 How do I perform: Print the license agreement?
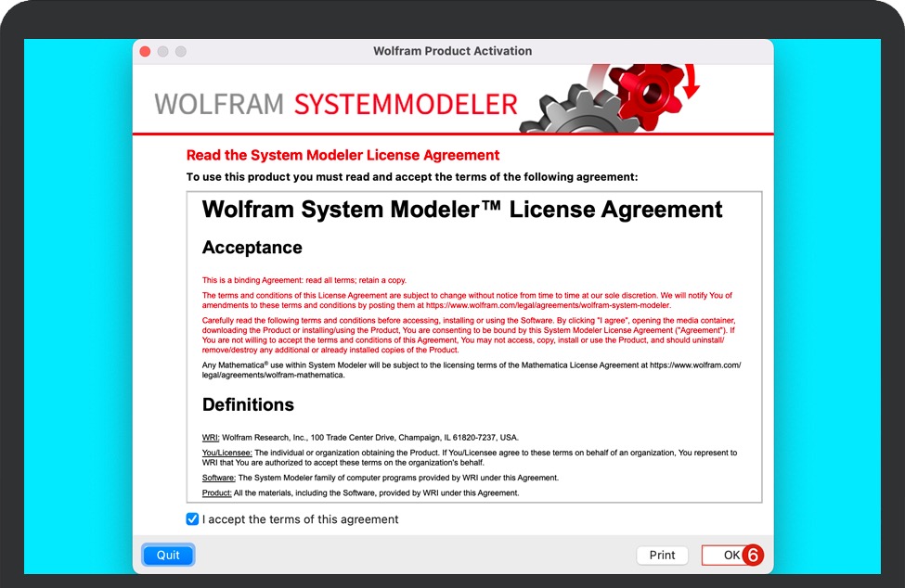click(x=662, y=556)
